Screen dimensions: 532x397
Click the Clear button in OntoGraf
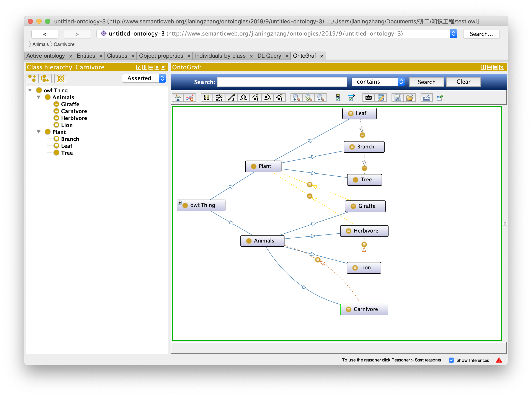(463, 82)
